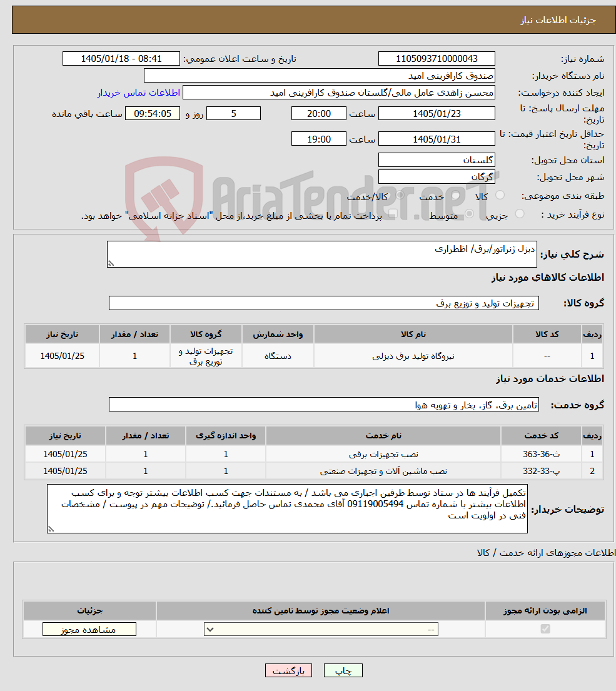Screen dimensions: 616x691
Task: Click the جزئیات column header
Action: point(89,610)
